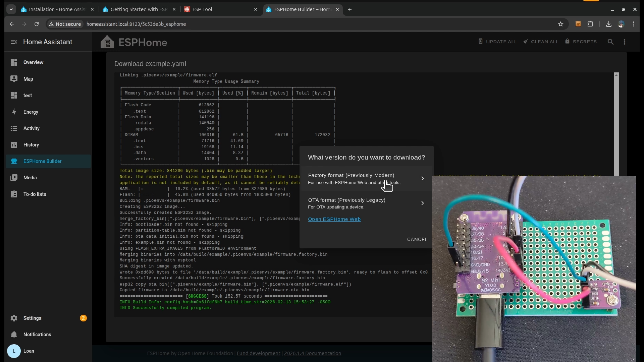Open the History chart icon
The width and height of the screenshot is (644, 362).
coord(14,145)
